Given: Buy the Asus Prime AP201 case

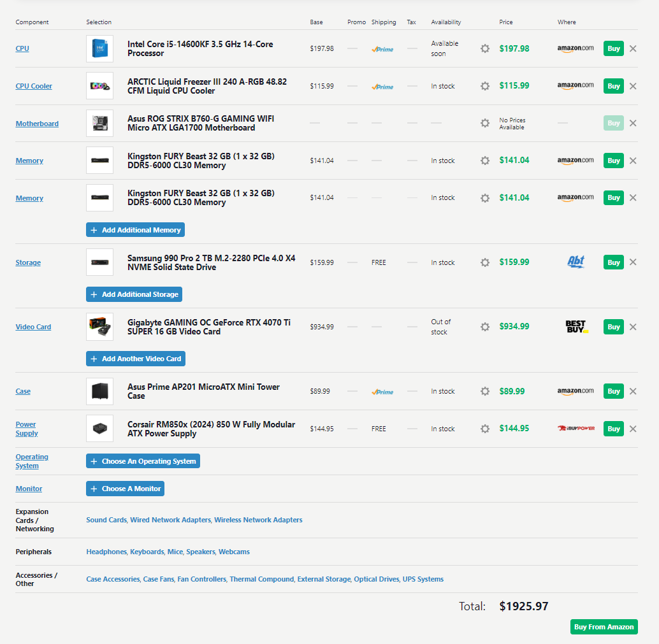Looking at the screenshot, I should [x=614, y=391].
